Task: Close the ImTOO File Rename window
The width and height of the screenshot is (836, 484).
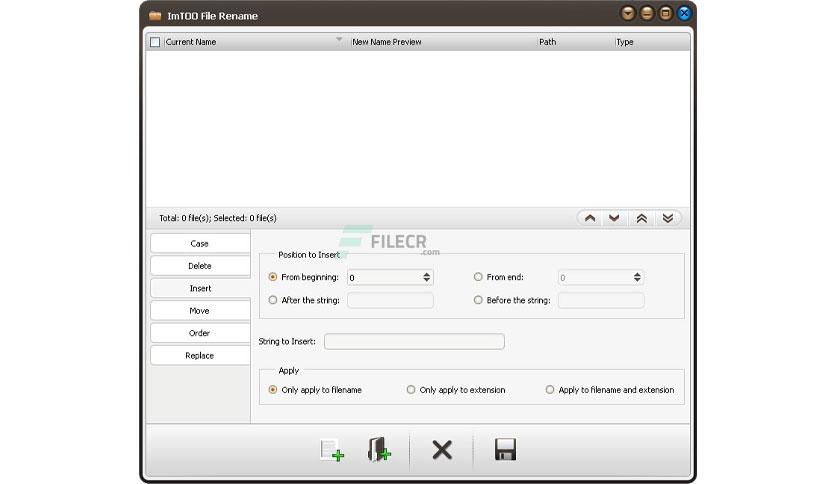Action: pyautogui.click(x=684, y=13)
